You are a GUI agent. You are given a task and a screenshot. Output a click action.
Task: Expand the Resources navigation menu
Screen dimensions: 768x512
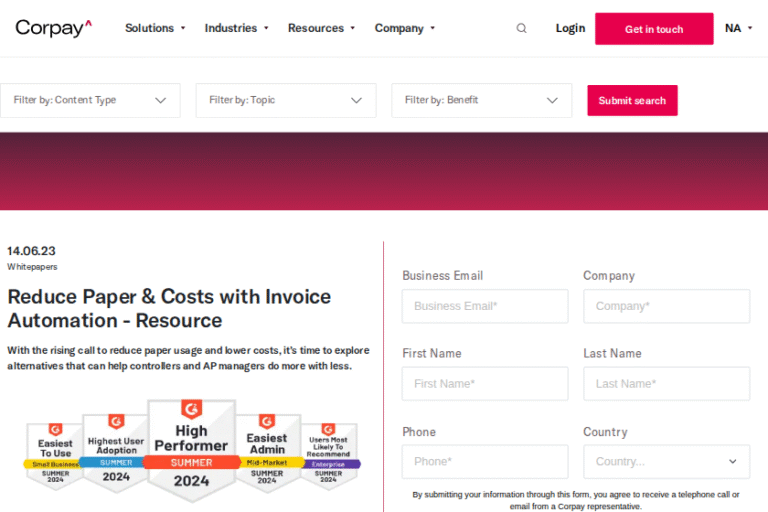(321, 28)
